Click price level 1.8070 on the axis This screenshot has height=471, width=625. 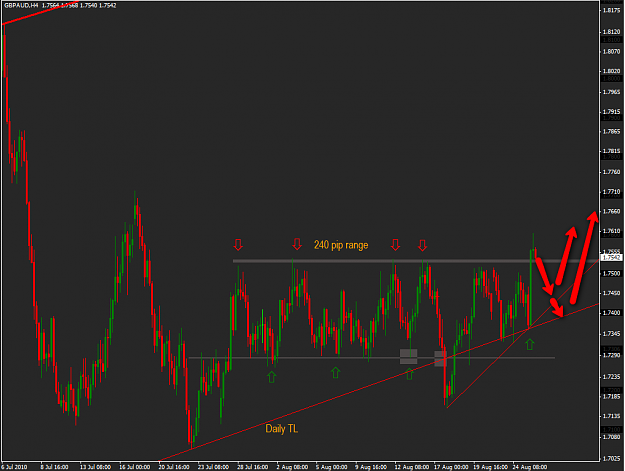coord(611,51)
